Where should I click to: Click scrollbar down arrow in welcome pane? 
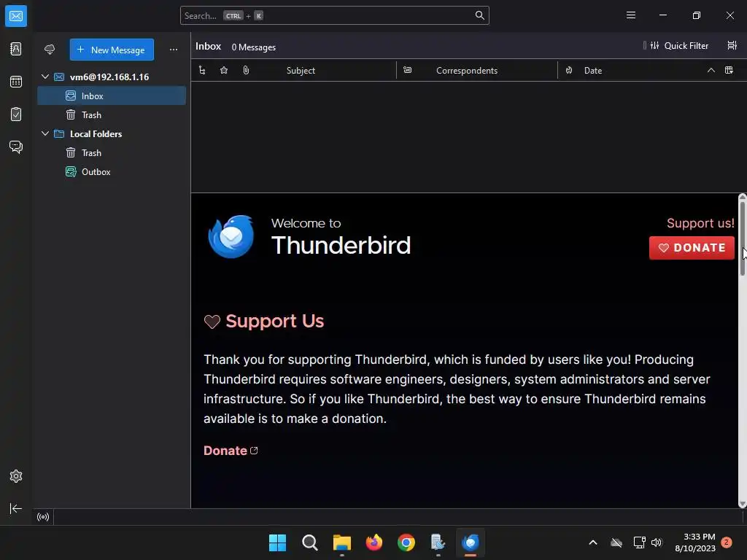[x=742, y=505]
